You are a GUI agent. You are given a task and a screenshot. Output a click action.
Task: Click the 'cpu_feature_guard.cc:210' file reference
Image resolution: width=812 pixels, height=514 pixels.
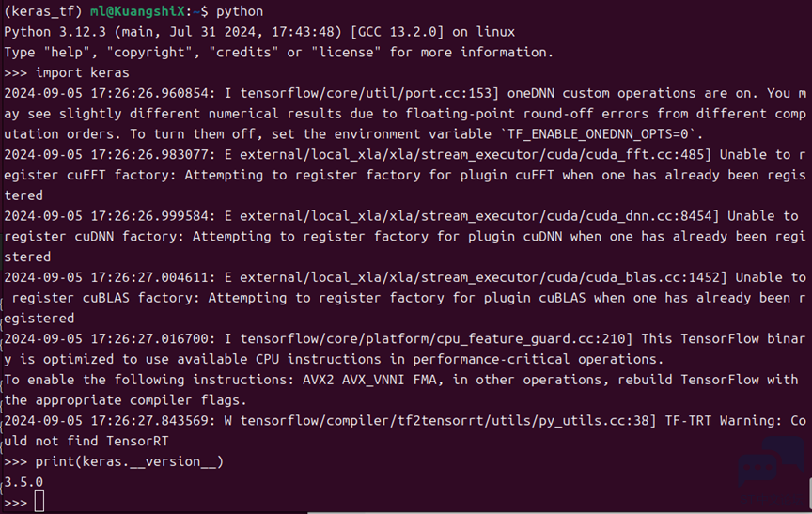[532, 338]
